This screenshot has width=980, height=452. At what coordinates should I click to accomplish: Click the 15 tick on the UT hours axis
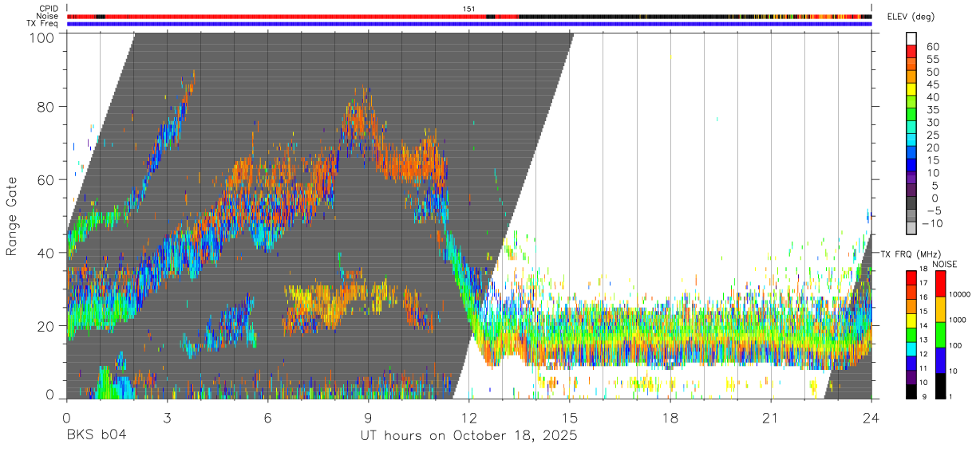(x=570, y=419)
